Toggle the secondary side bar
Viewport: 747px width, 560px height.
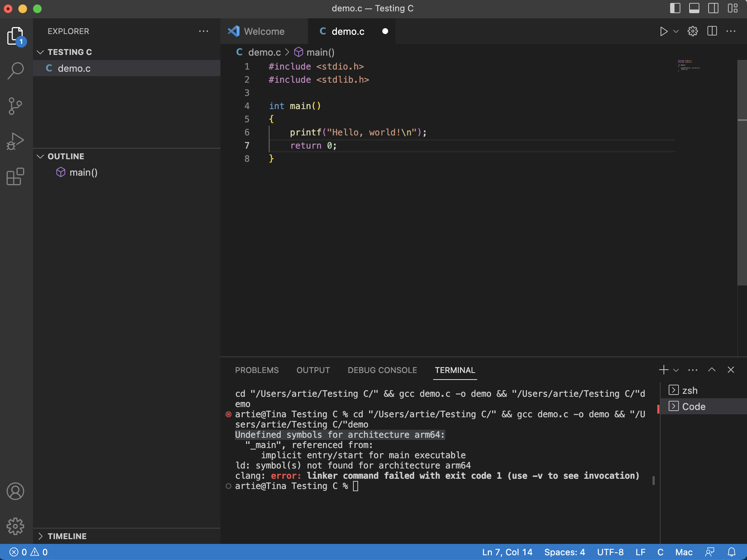(x=713, y=8)
